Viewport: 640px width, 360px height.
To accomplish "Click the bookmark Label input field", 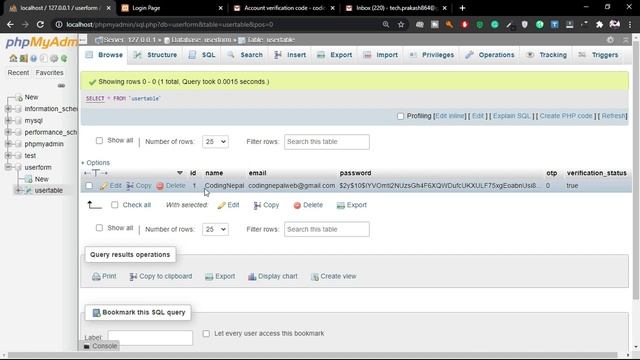I will coord(150,338).
